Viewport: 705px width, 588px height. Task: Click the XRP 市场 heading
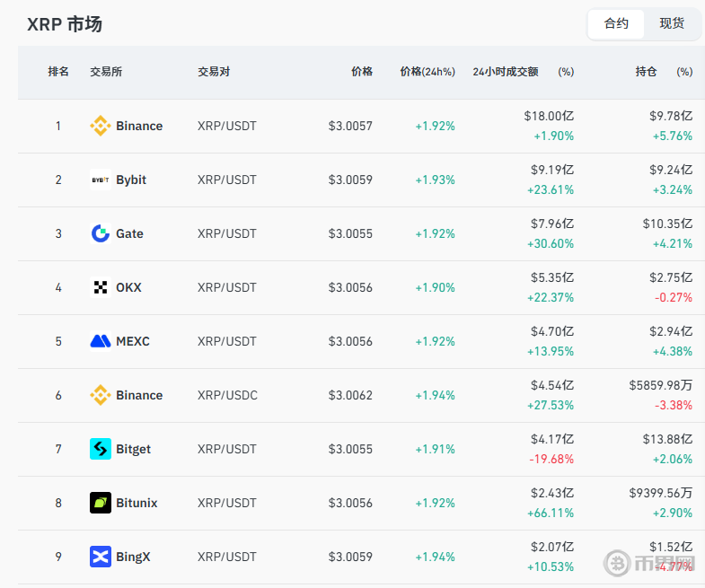coord(65,24)
